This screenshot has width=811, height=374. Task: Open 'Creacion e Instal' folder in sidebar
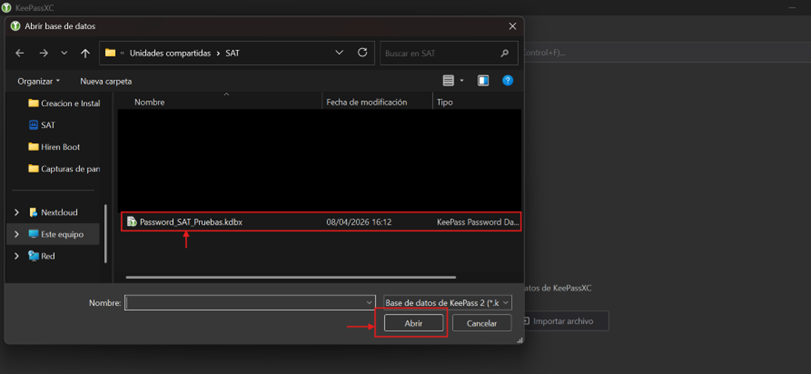tap(64, 103)
